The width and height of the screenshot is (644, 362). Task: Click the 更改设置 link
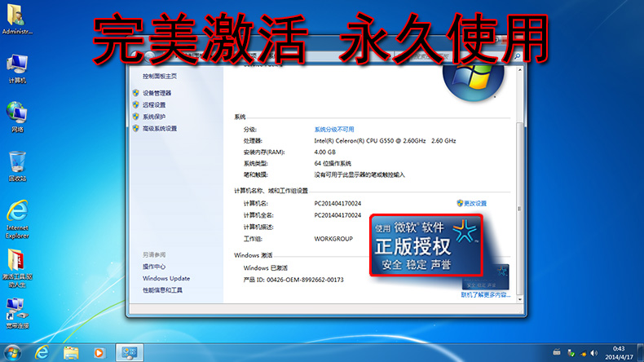point(474,203)
